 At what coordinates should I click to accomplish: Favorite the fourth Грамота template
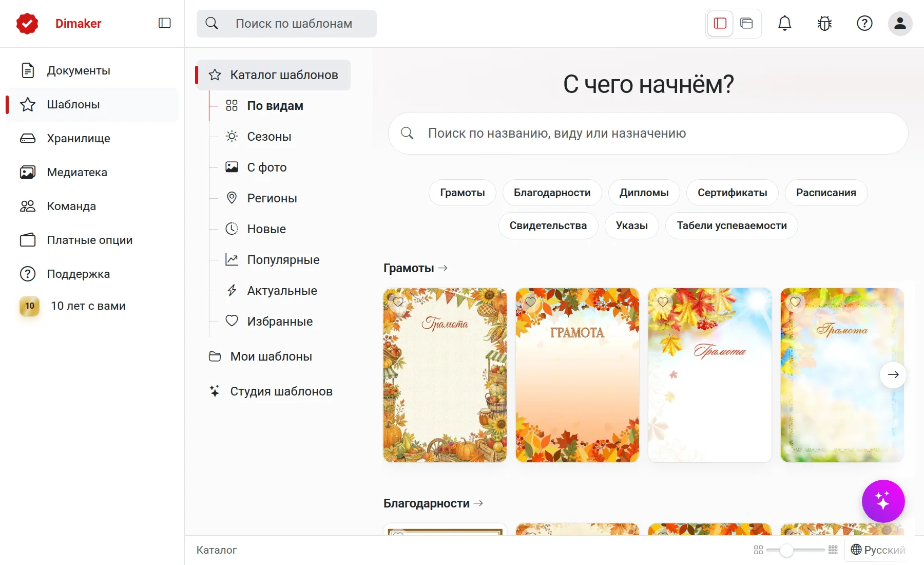(796, 302)
